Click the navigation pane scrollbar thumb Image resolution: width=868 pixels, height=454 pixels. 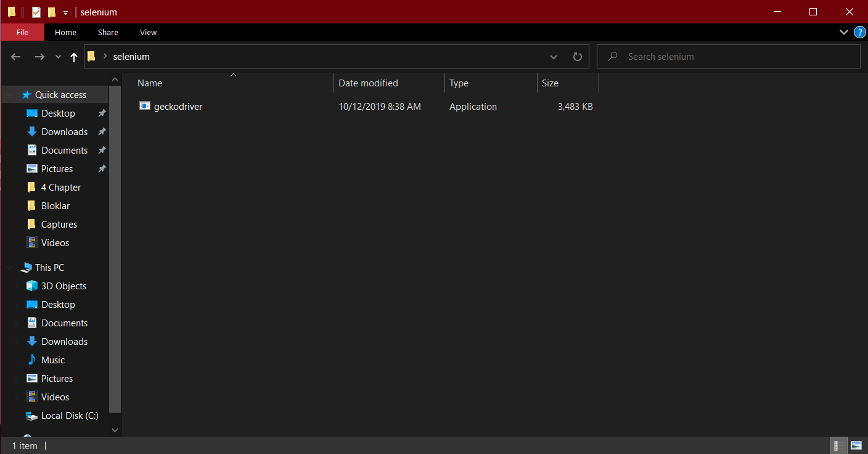click(115, 249)
